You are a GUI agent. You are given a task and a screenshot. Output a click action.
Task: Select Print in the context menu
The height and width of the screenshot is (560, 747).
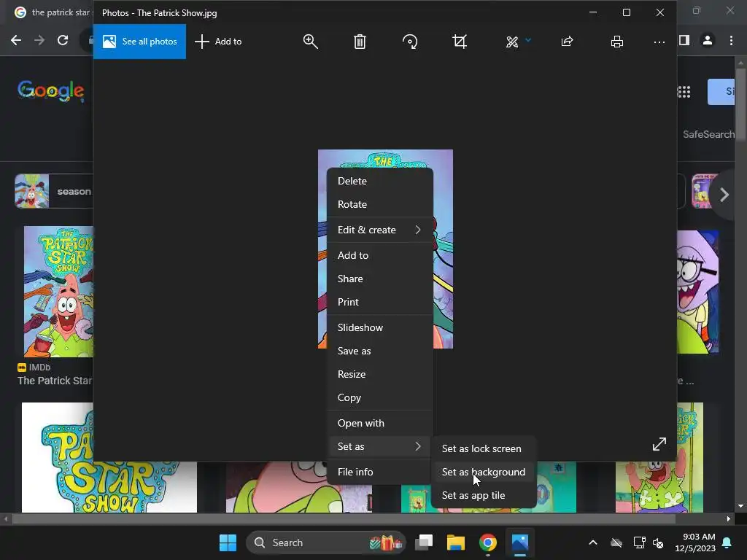(379, 302)
